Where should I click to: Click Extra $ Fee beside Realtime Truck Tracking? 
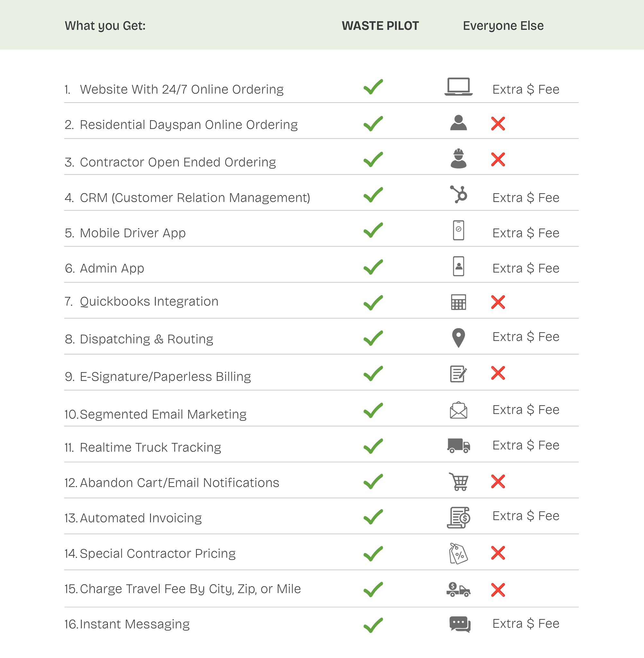(525, 445)
